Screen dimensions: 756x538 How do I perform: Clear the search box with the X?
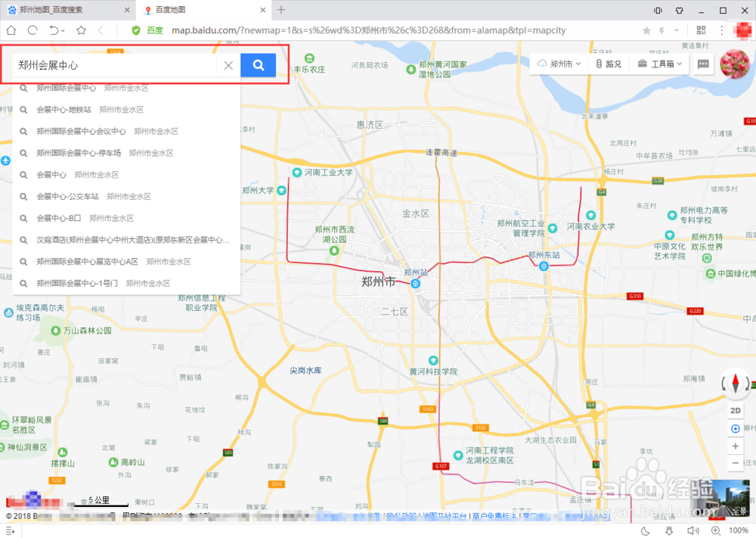229,65
